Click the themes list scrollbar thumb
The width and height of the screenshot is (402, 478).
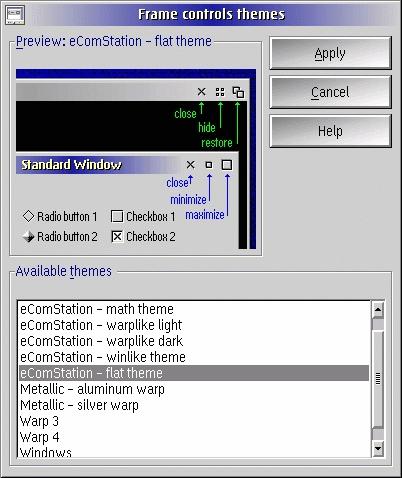coord(378,379)
